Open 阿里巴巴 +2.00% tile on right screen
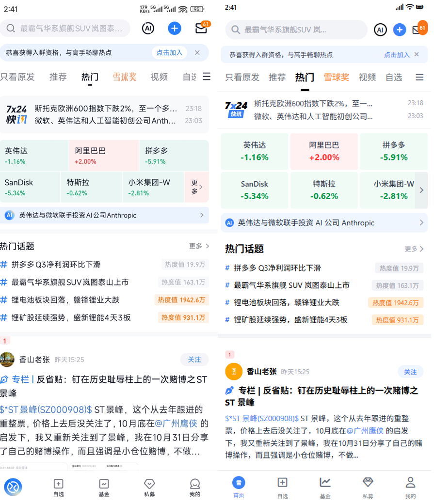The height and width of the screenshot is (504, 434). (x=324, y=151)
